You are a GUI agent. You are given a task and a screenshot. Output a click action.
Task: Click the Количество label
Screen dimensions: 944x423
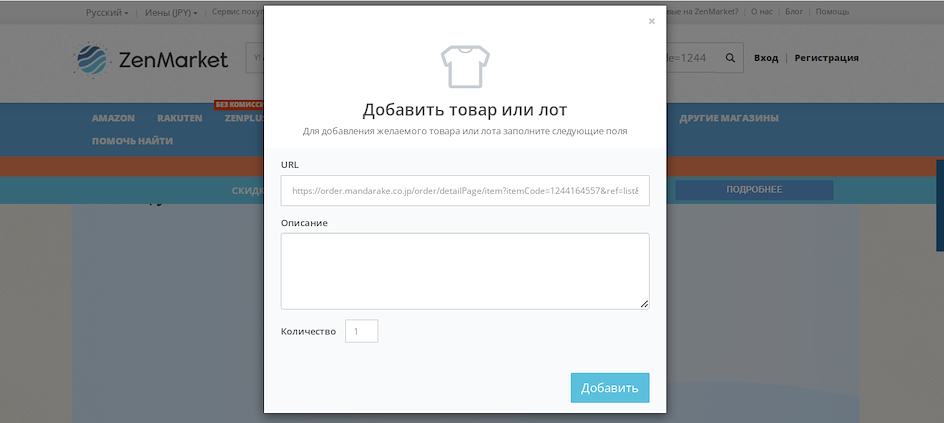click(x=308, y=331)
